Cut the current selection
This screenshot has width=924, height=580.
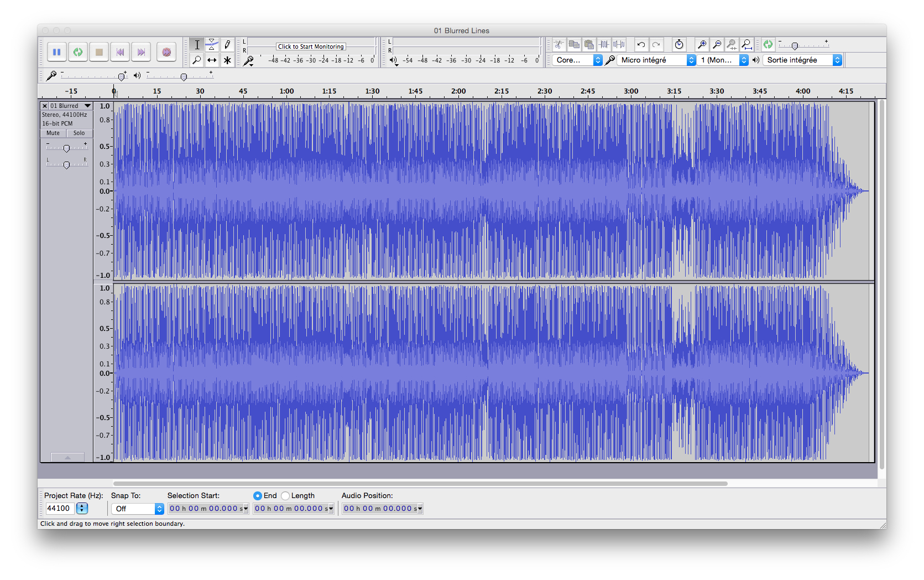click(558, 44)
